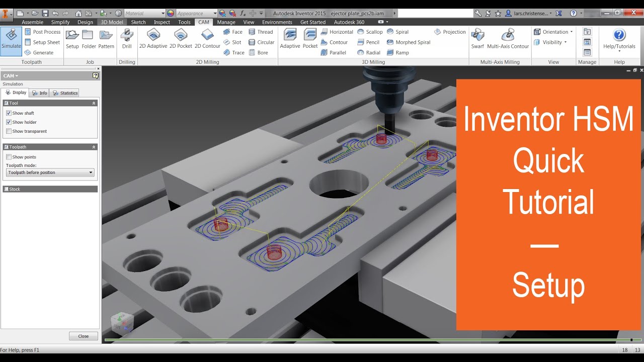Click the Save icon in quick access toolbar
644x362 pixels.
tap(45, 13)
